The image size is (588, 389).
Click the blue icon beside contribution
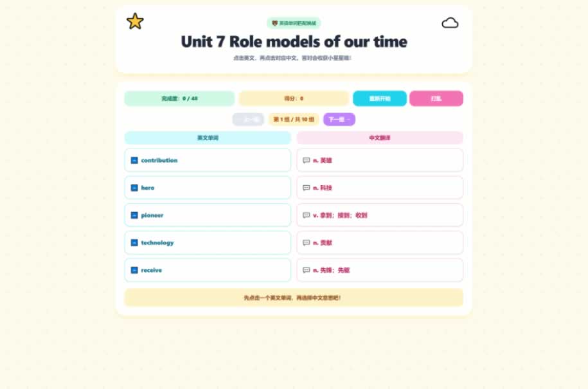134,160
